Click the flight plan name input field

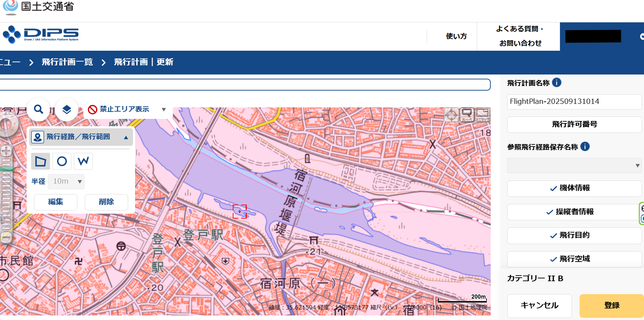point(574,101)
